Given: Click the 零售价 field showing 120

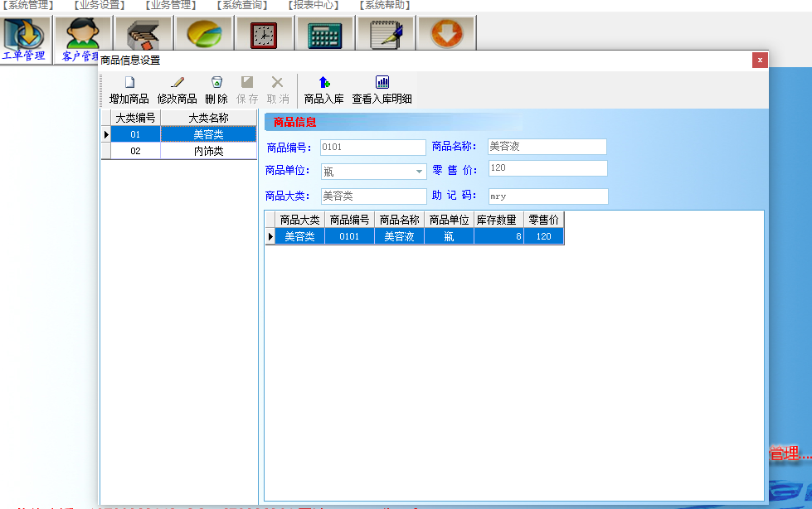Looking at the screenshot, I should (547, 168).
